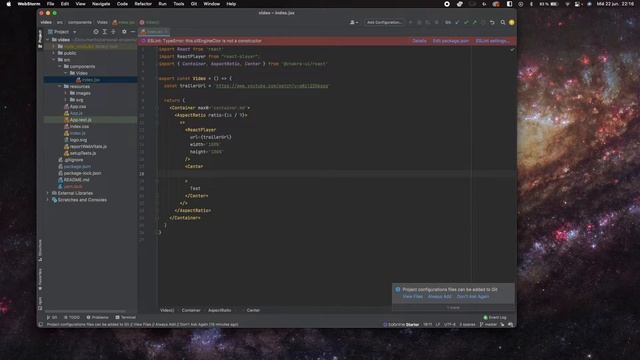Click the yellow IDE updates icon
The image size is (640, 360).
point(511,22)
